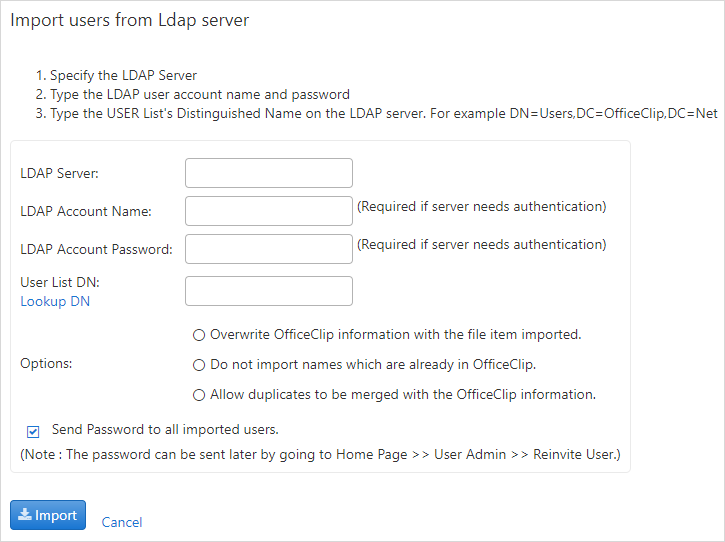This screenshot has height=542, width=725.
Task: Click the LDAP Account Password label
Action: tap(96, 249)
